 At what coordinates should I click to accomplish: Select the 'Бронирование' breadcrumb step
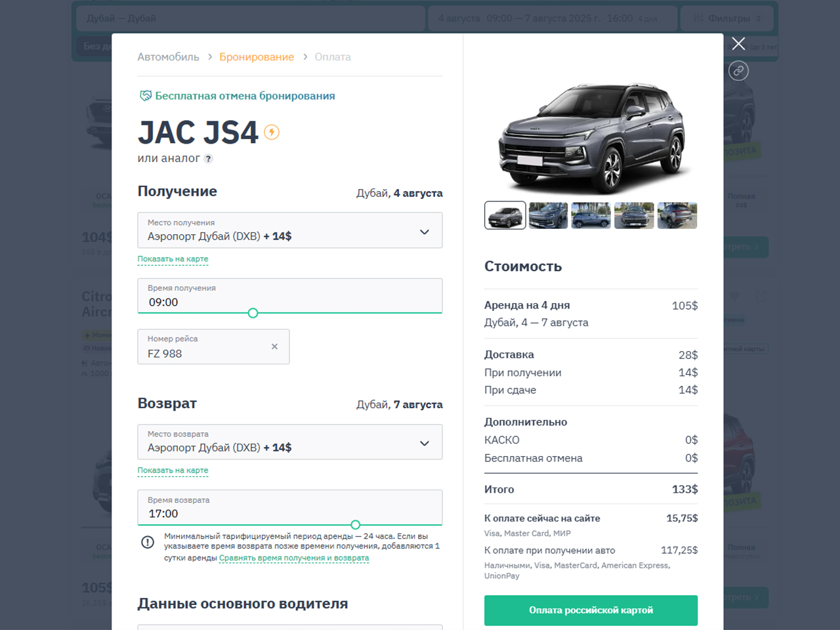257,57
